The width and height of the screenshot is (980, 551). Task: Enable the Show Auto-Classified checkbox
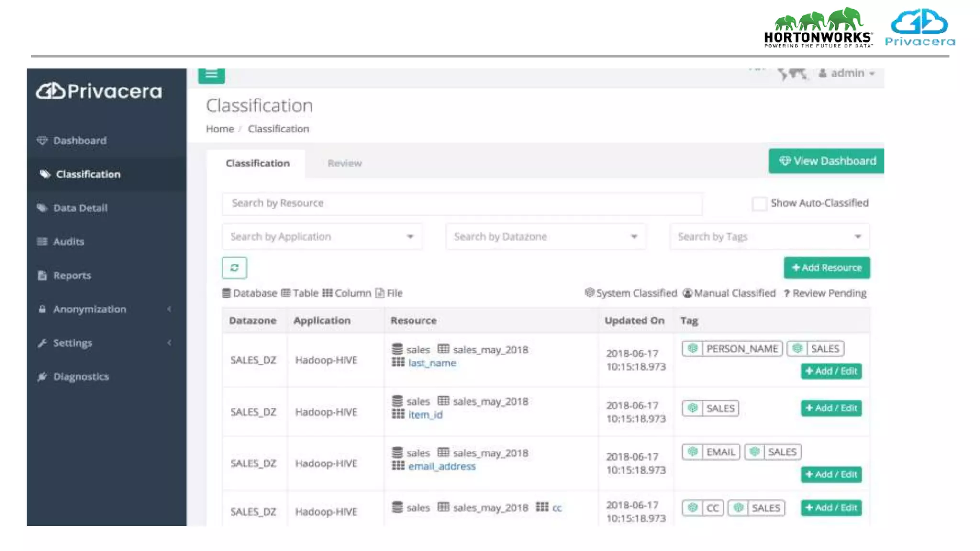[x=759, y=204]
